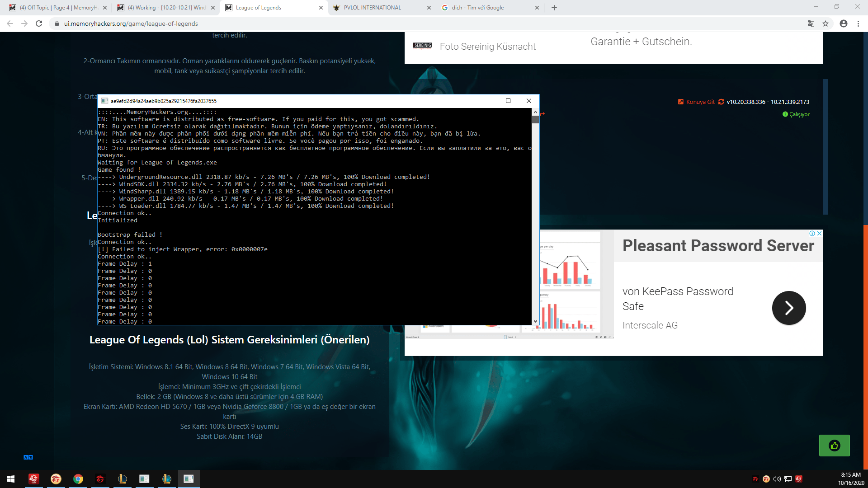
Task: Minimize the console window
Action: (488, 101)
